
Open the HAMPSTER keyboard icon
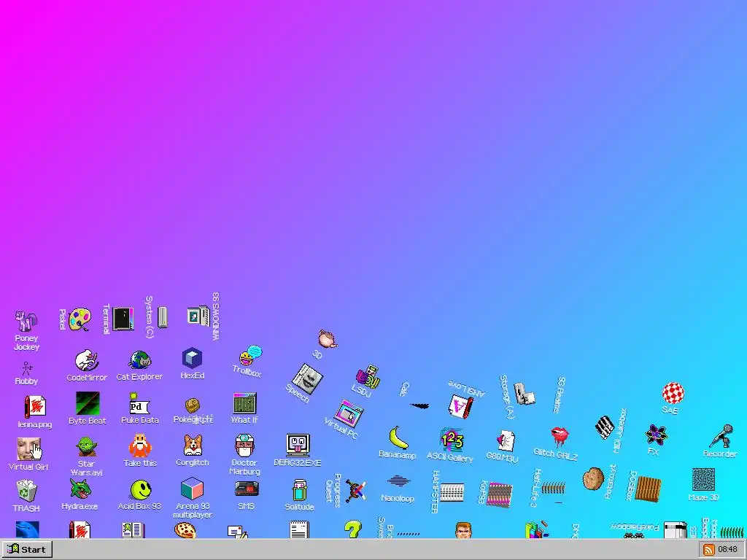[x=452, y=493]
